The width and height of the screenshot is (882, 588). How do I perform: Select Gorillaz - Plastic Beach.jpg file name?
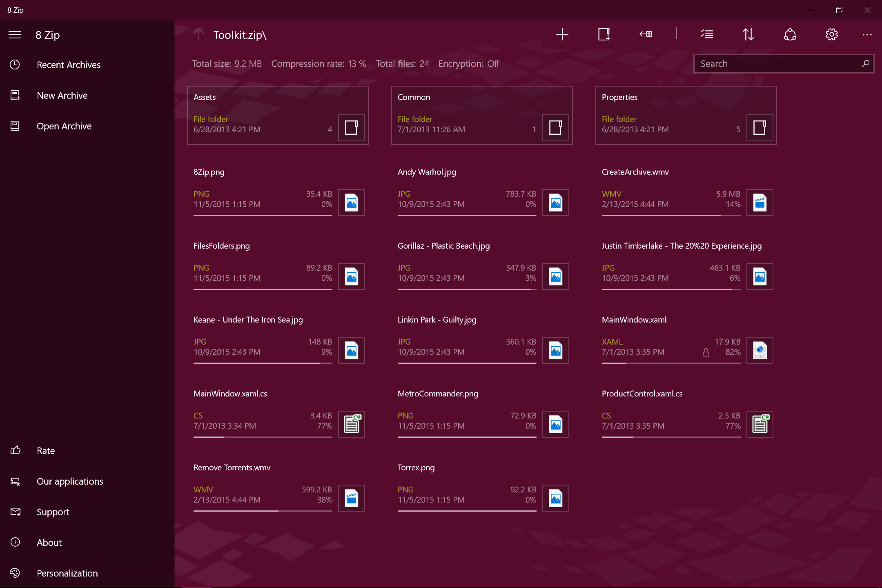click(x=443, y=246)
